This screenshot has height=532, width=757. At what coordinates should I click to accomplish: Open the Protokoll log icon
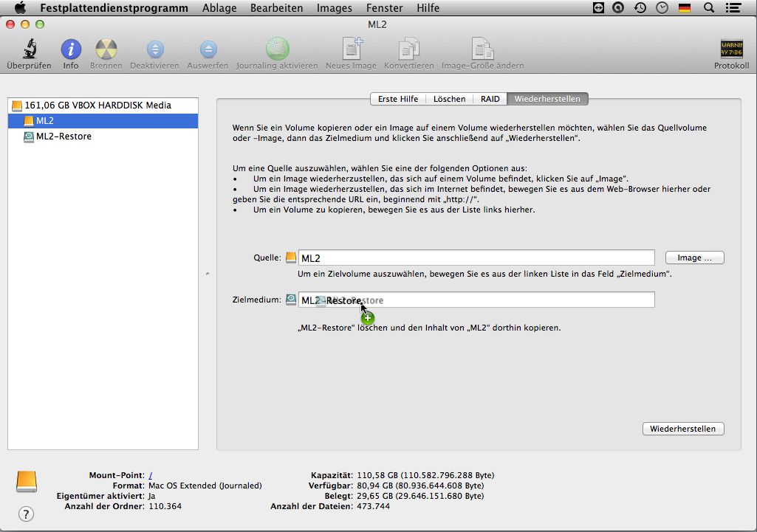coord(731,49)
